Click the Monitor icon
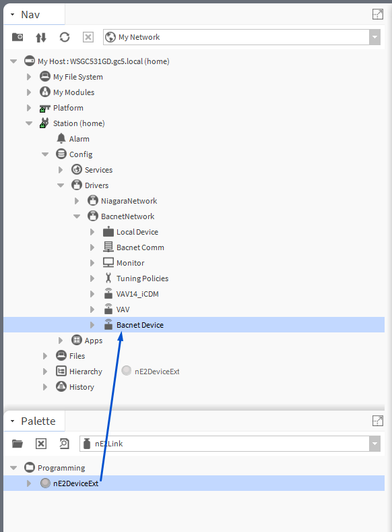Image resolution: width=392 pixels, height=532 pixels. [x=108, y=262]
